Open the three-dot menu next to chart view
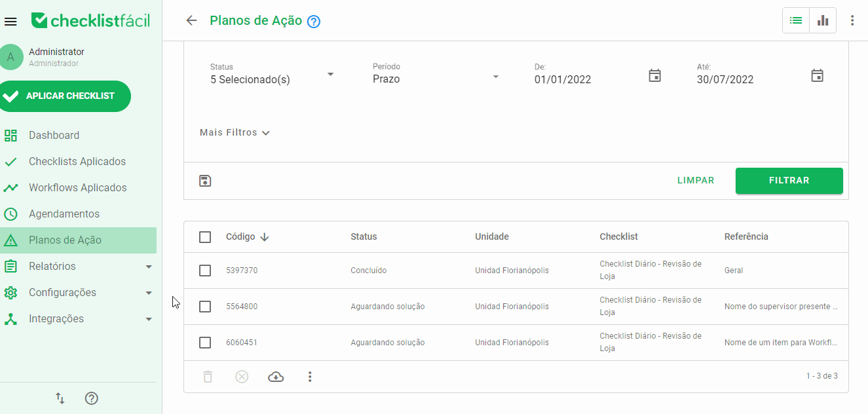 point(852,20)
